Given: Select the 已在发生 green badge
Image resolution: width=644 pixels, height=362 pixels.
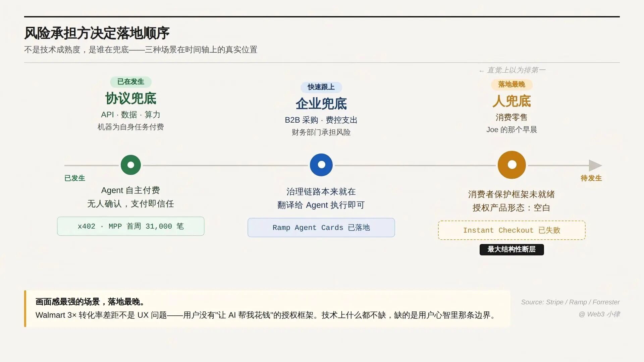Looking at the screenshot, I should [130, 82].
